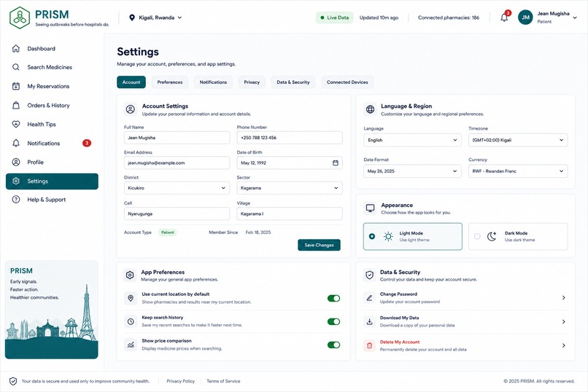Click the Search Medicines magnifier icon

[x=16, y=67]
